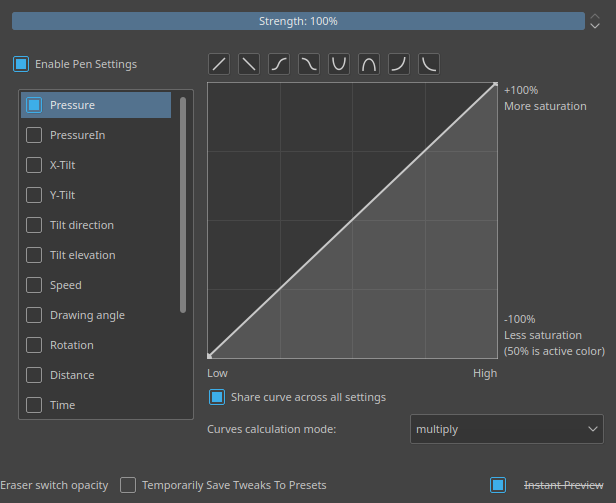Select the curve's bottom-left control point
The image size is (616, 503).
pyautogui.click(x=209, y=356)
